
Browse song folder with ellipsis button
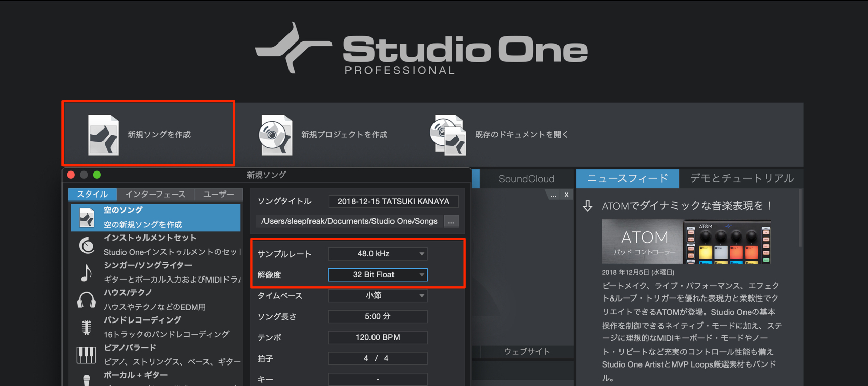tap(451, 221)
